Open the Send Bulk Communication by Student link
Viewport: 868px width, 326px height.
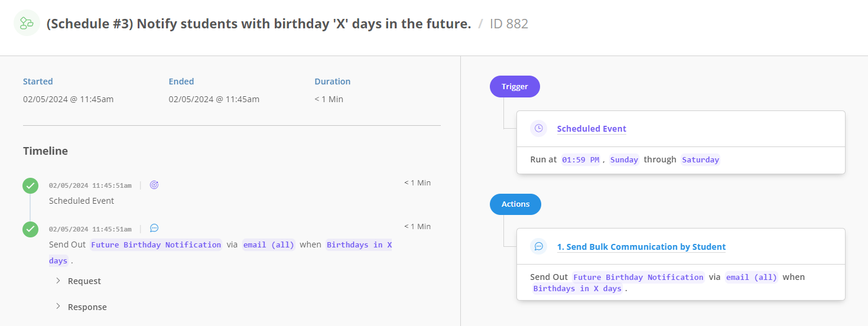(641, 247)
